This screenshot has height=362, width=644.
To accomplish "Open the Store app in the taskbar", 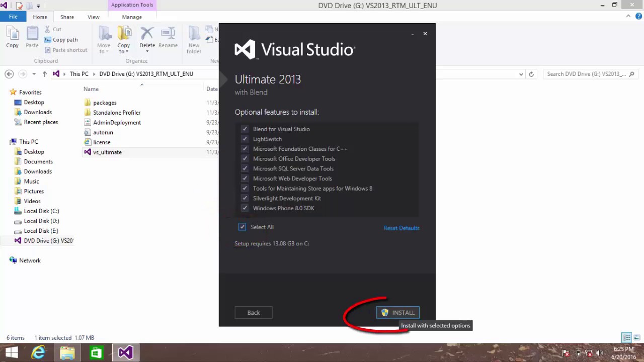I will (96, 352).
